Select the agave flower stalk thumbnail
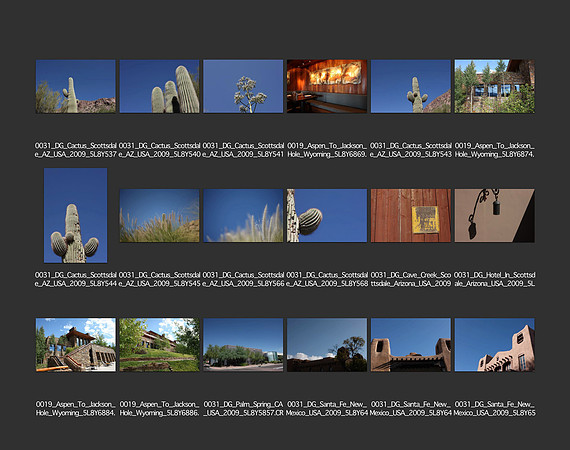The height and width of the screenshot is (450, 570). tap(243, 87)
